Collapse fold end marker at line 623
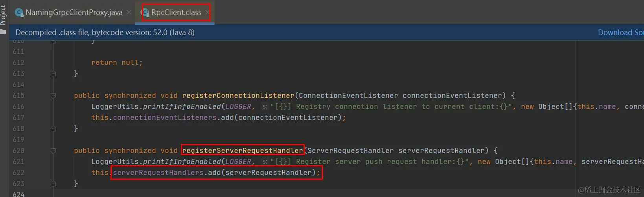This screenshot has height=197, width=644. pyautogui.click(x=53, y=184)
